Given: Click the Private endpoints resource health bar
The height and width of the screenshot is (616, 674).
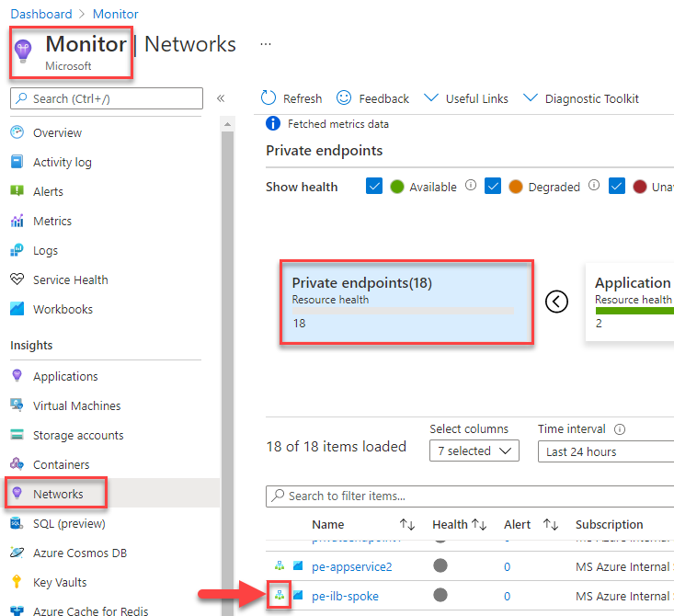Looking at the screenshot, I should coord(403,311).
